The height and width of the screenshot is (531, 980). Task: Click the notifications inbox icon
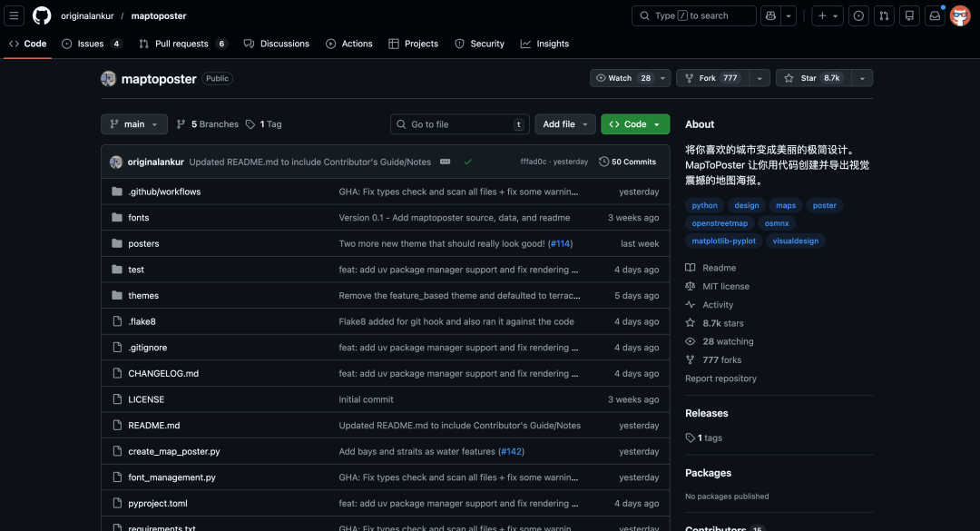click(x=936, y=15)
